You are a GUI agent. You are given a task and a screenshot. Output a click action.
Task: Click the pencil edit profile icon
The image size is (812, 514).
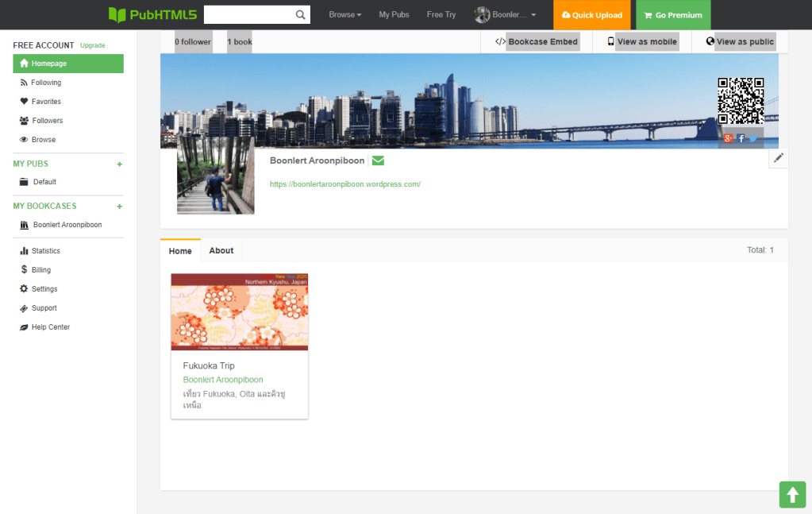779,158
